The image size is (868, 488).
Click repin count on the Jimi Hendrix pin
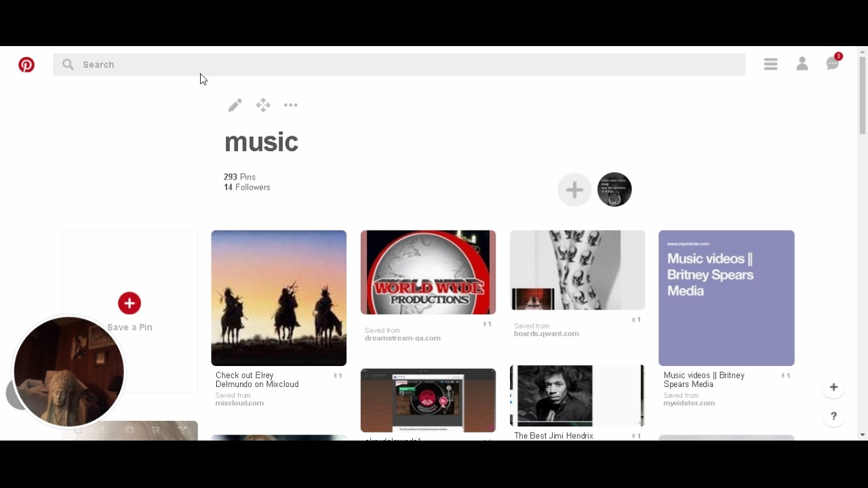pos(636,436)
